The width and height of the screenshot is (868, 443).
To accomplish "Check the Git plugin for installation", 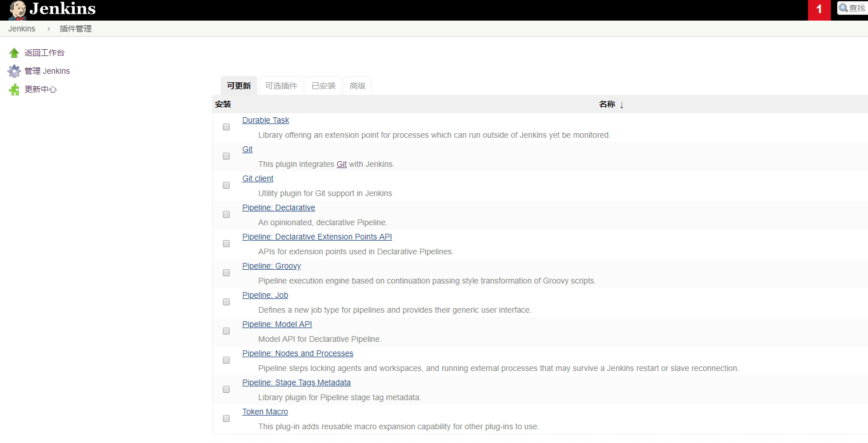I will click(x=226, y=156).
